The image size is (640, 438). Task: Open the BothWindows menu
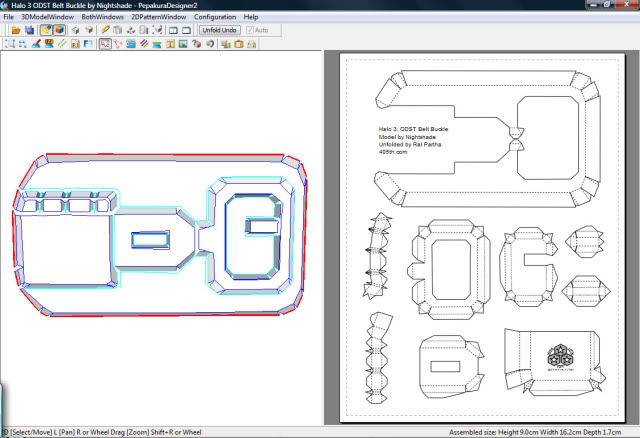[103, 17]
